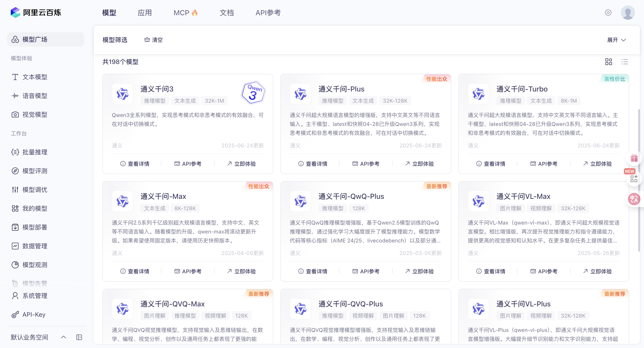This screenshot has width=644, height=348.
Task: Click API参考 on the 通义千问3 card
Action: [x=188, y=164]
